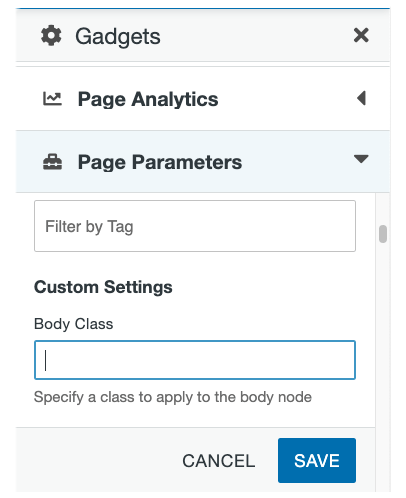This screenshot has width=406, height=498.
Task: Click the CANCEL button
Action: tap(219, 461)
